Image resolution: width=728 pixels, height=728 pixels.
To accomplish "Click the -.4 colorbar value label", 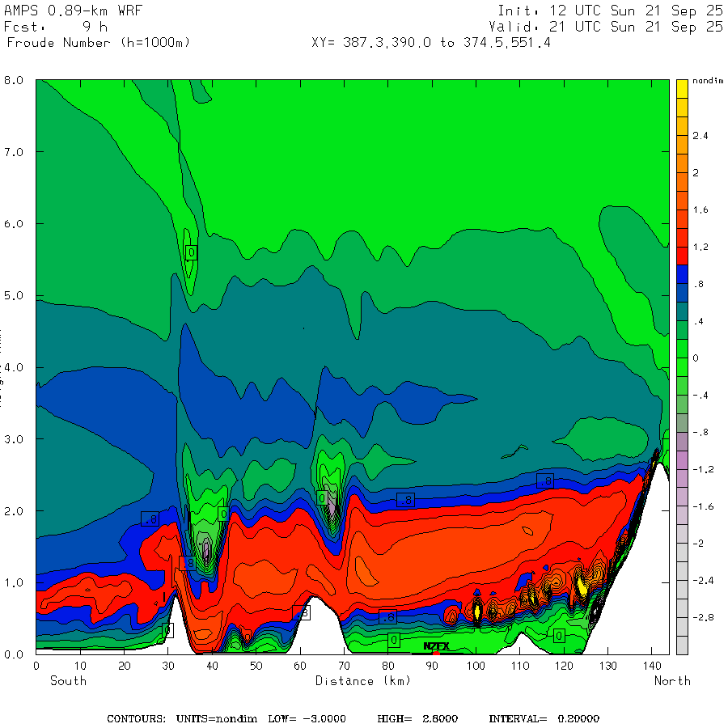I will (700, 396).
